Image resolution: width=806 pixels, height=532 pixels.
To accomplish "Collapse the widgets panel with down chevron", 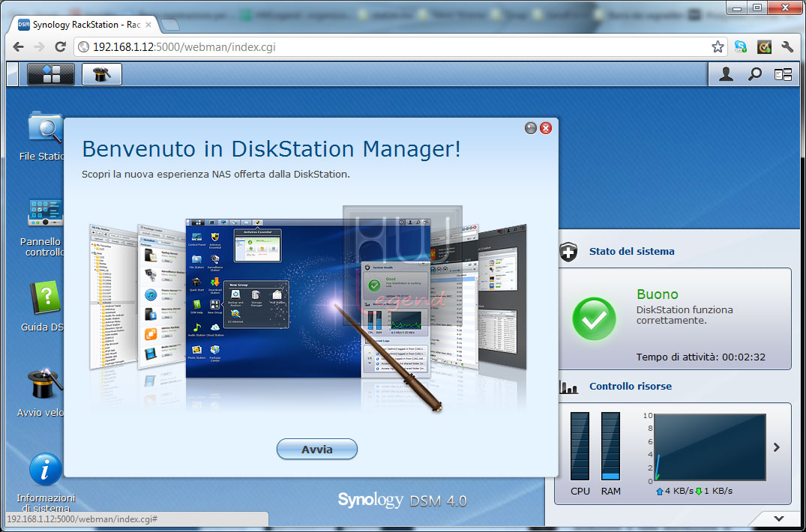I will click(779, 519).
